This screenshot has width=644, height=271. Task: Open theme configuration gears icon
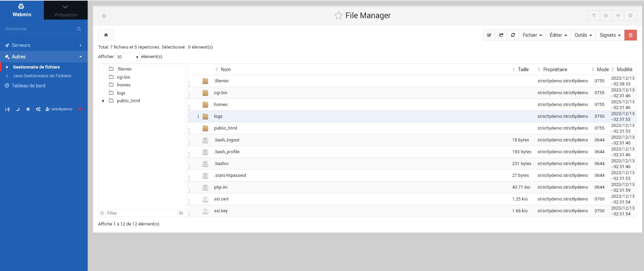[38, 109]
